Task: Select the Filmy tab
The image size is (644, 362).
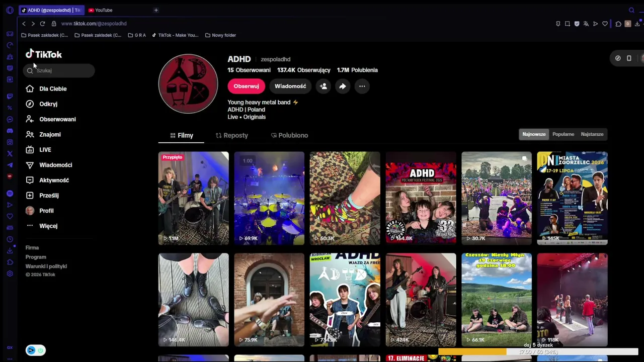Action: click(182, 135)
